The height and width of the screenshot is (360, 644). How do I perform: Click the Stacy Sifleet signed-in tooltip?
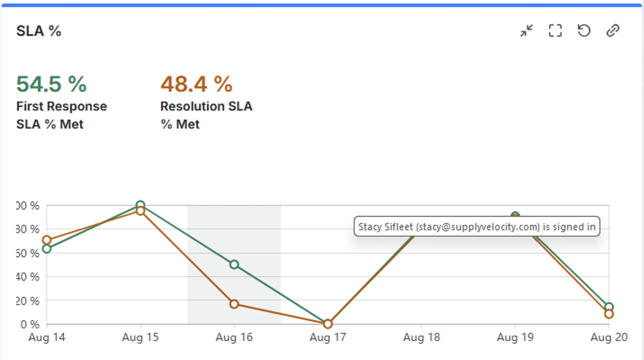(x=477, y=227)
